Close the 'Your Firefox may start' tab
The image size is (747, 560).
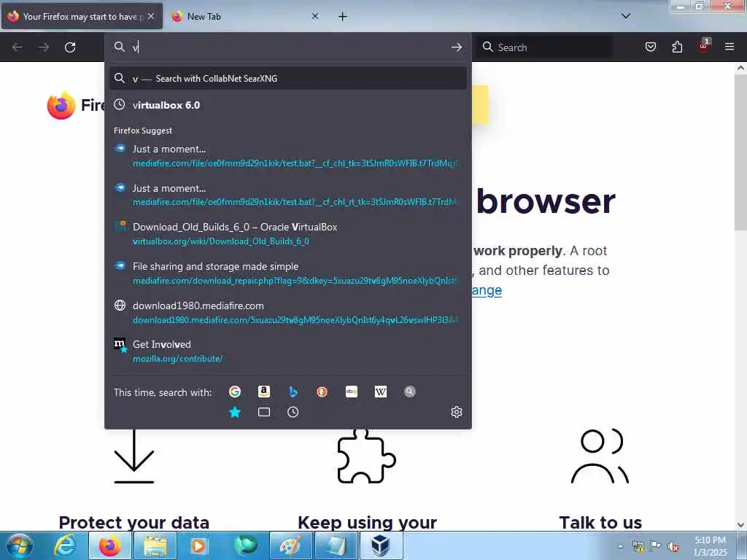click(x=151, y=16)
